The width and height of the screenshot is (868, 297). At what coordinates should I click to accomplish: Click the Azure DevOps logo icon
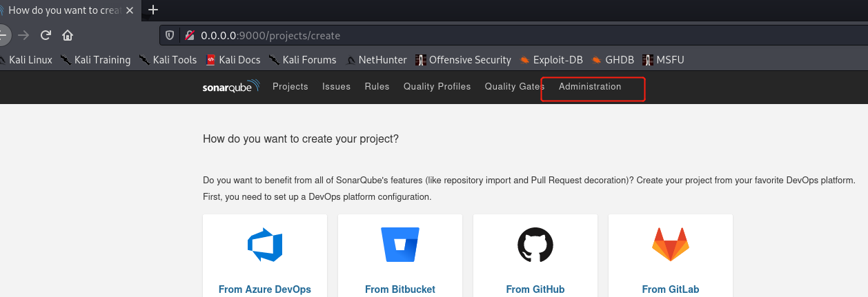click(265, 245)
